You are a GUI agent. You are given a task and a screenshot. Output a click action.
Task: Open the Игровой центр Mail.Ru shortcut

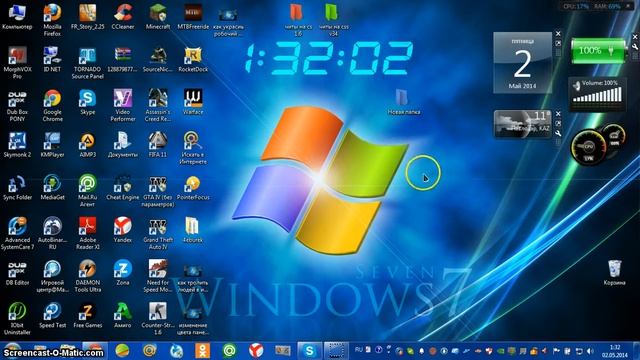click(52, 276)
